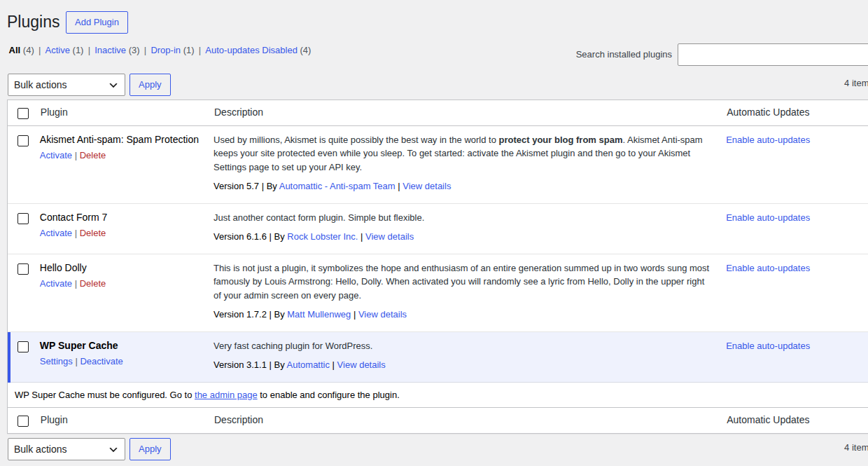View details for Hello Dolly
The width and height of the screenshot is (868, 466).
[382, 315]
